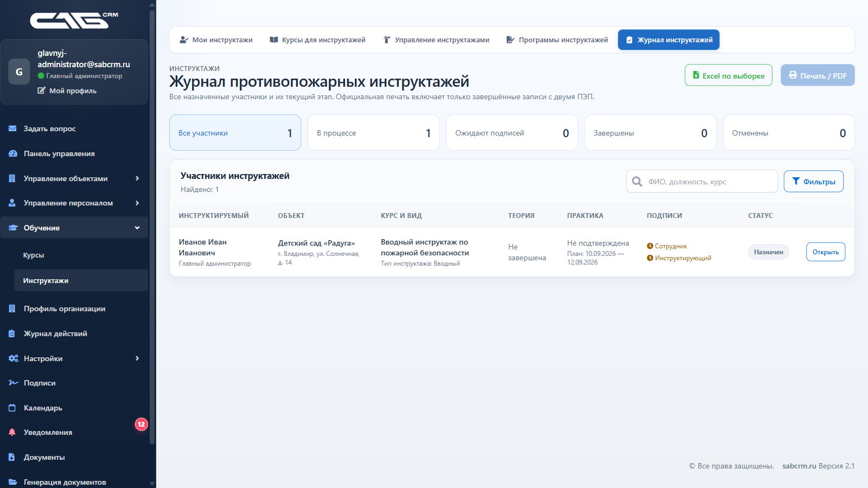
Task: Click the edit icon next to Мой профиль
Action: (x=41, y=91)
